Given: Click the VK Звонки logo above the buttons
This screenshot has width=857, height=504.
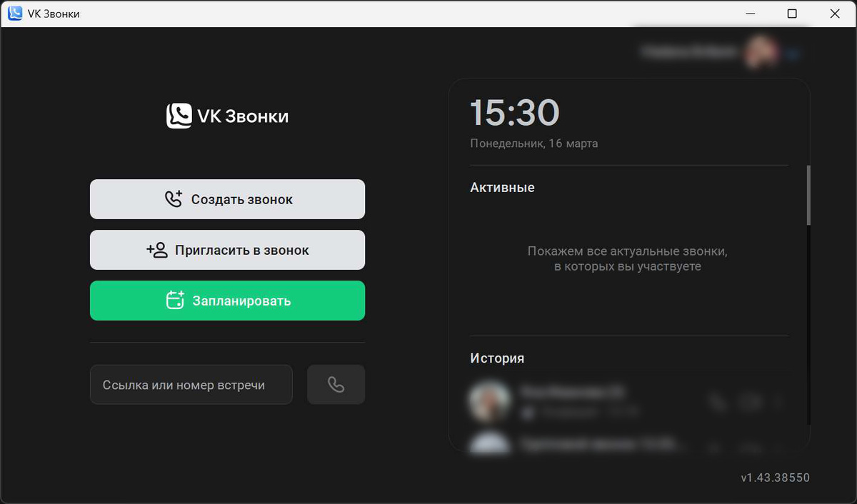Looking at the screenshot, I should pos(227,116).
